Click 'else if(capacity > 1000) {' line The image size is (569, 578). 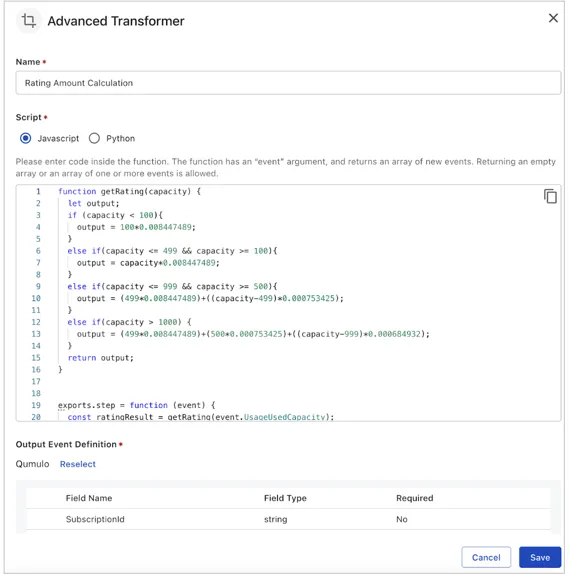(129, 322)
